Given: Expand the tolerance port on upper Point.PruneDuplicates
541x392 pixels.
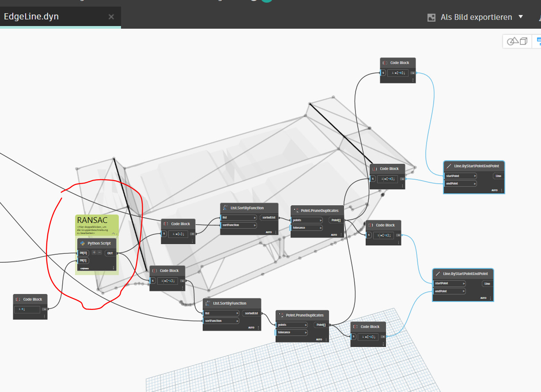Looking at the screenshot, I should pos(320,228).
